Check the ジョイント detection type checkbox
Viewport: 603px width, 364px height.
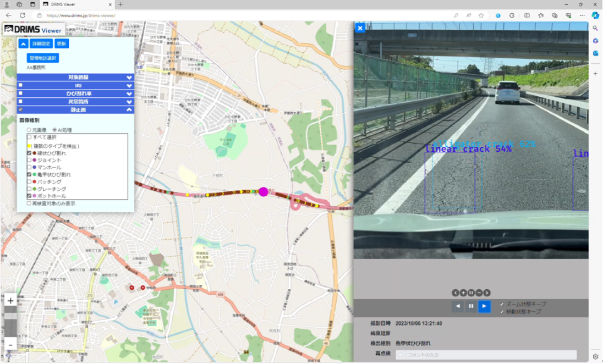coord(30,160)
